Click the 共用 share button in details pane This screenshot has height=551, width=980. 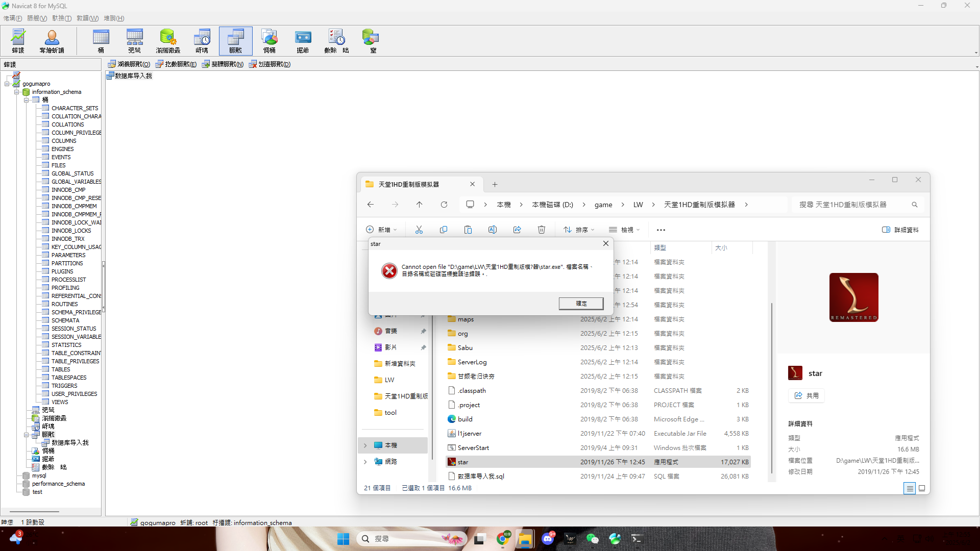(806, 396)
